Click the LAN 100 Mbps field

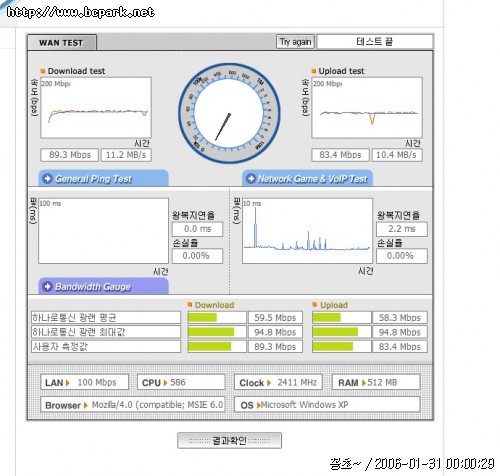tap(84, 382)
